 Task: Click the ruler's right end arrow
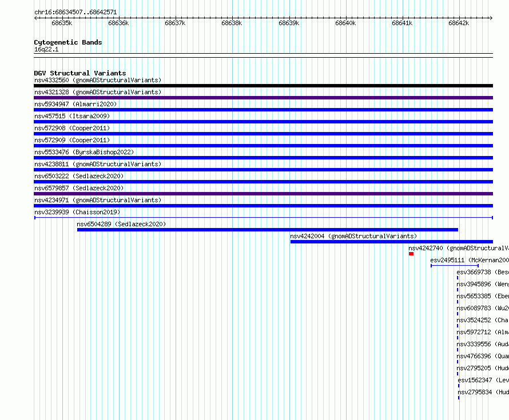click(491, 18)
